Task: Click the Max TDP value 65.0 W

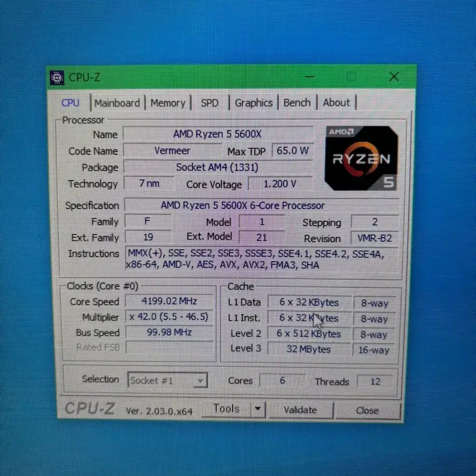Action: (292, 151)
